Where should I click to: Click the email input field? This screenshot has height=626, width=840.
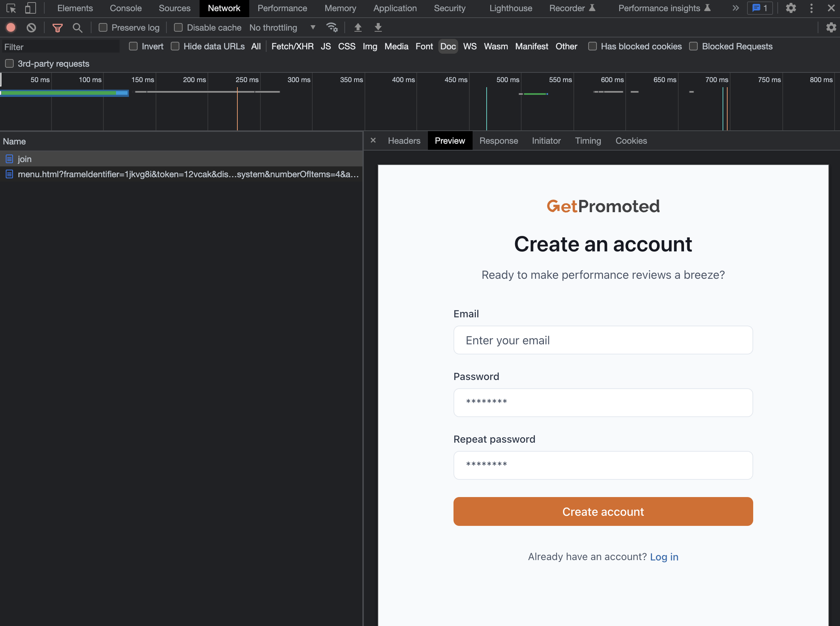pyautogui.click(x=603, y=340)
